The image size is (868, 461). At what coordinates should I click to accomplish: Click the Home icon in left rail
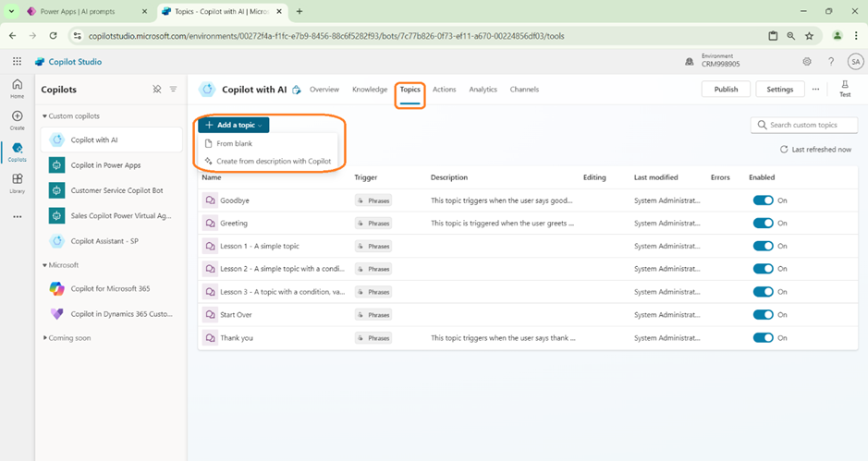point(17,89)
